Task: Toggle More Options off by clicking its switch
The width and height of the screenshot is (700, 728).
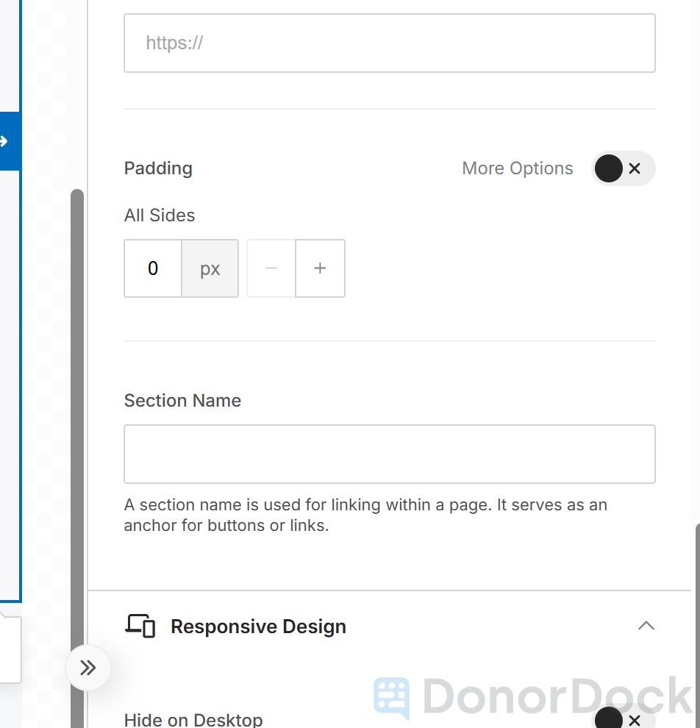Action: tap(623, 168)
